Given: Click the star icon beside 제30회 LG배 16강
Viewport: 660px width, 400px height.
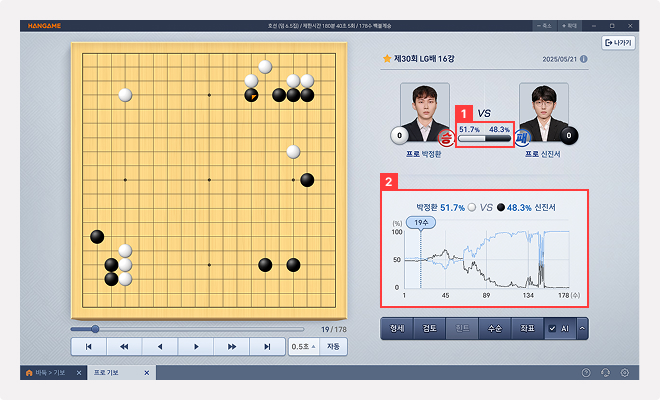Looking at the screenshot, I should pos(387,59).
